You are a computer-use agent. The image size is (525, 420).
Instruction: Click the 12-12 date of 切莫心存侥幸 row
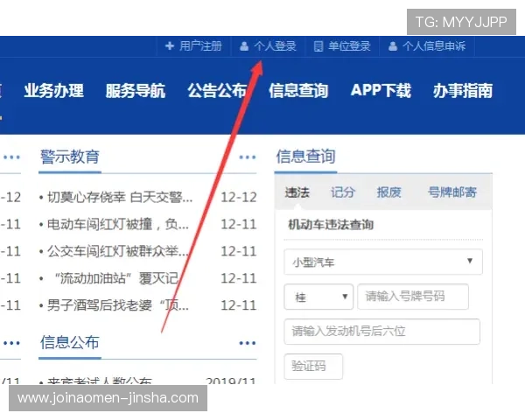pyautogui.click(x=239, y=197)
